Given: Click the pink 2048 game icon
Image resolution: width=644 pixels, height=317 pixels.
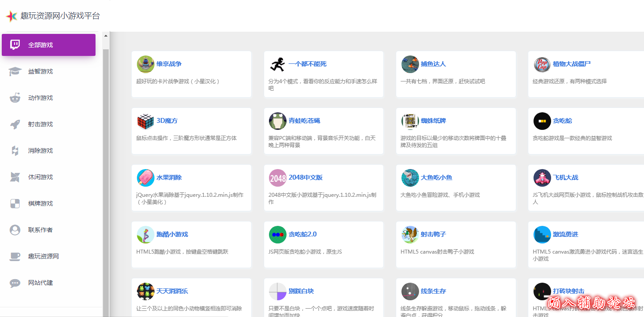Looking at the screenshot, I should click(x=277, y=178).
